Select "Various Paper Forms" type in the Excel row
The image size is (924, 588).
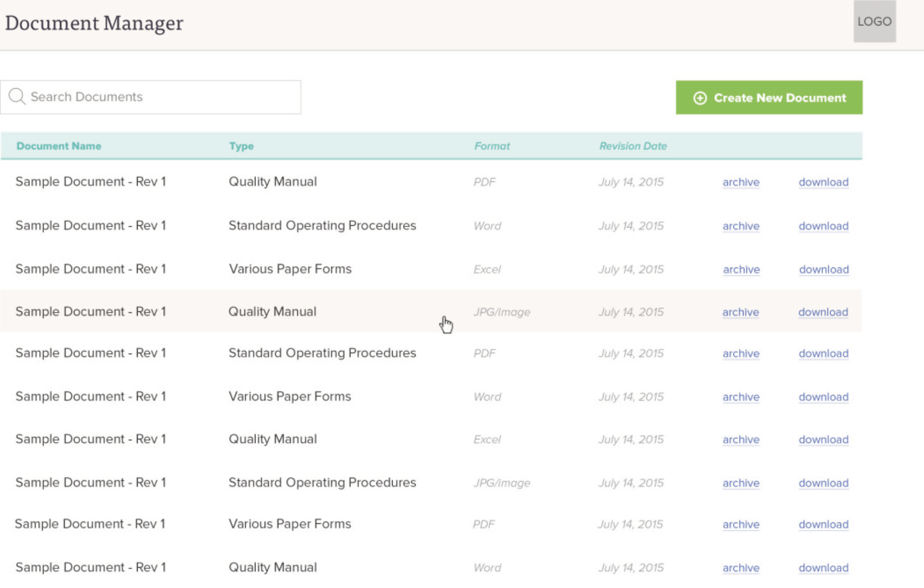point(290,269)
